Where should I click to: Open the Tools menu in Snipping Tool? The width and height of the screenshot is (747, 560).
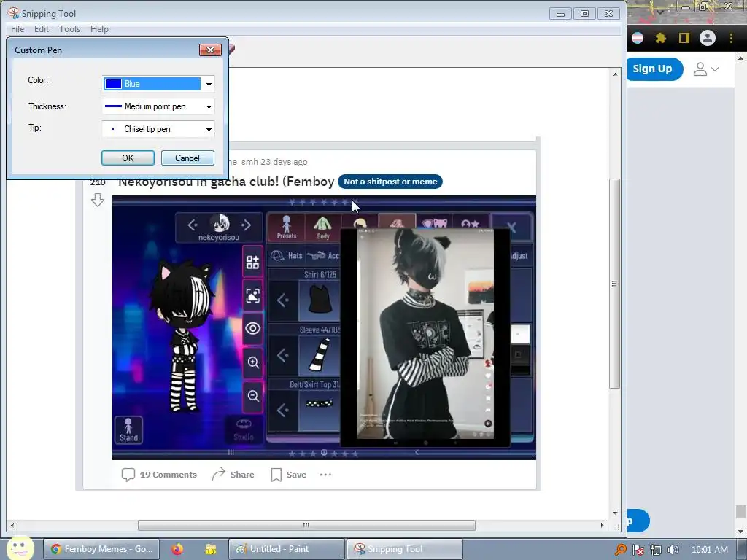(x=69, y=29)
